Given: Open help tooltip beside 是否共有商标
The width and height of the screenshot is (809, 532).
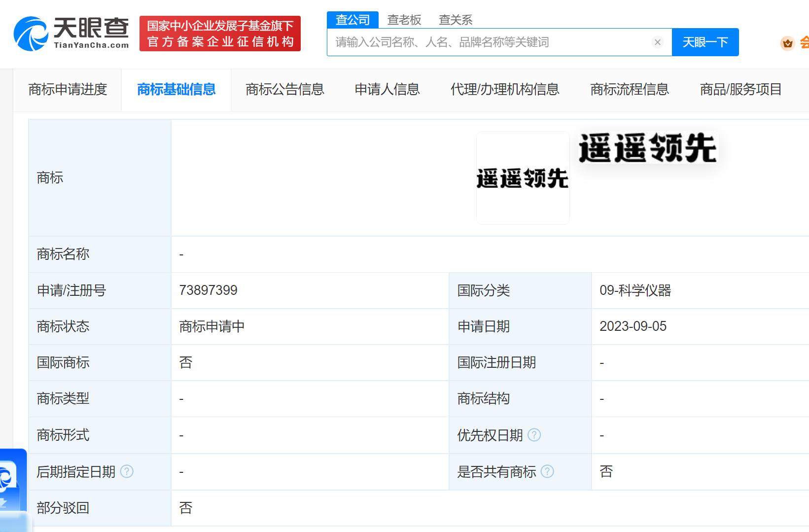Looking at the screenshot, I should [x=547, y=471].
